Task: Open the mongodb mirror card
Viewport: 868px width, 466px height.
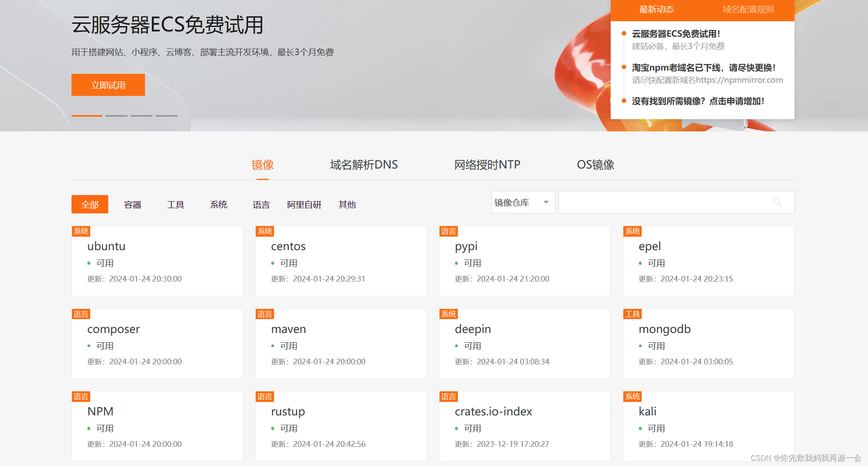Action: [x=709, y=344]
